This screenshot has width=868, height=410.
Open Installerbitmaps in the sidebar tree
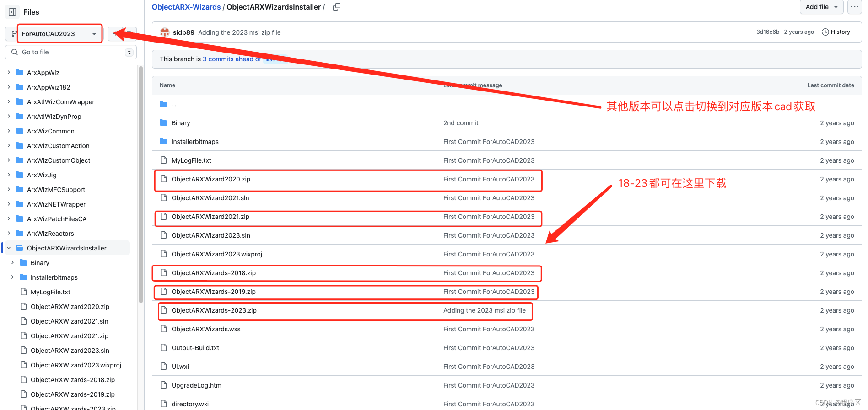54,277
